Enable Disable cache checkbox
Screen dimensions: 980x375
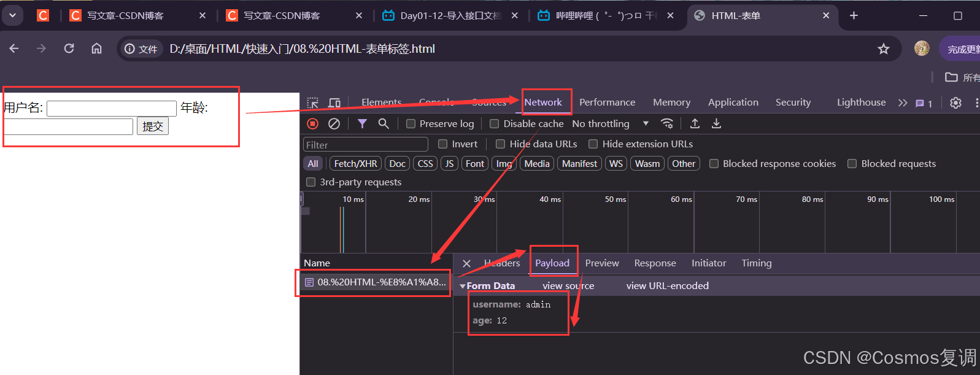point(494,123)
